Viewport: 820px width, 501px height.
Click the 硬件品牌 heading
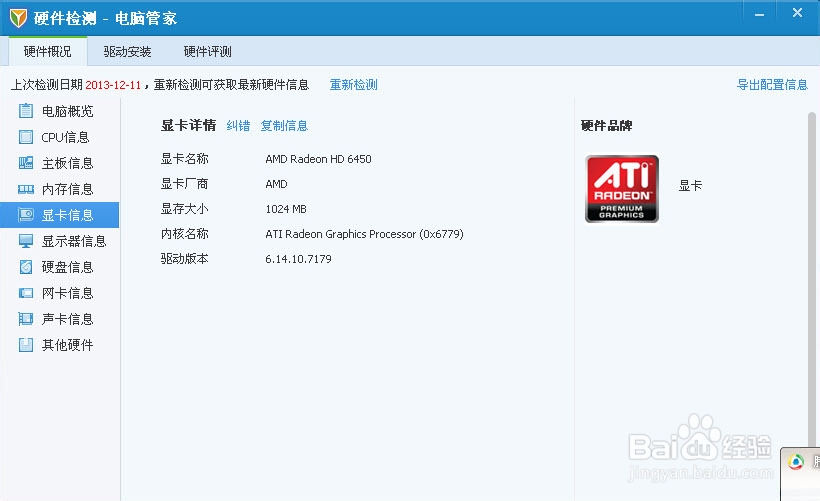[607, 126]
